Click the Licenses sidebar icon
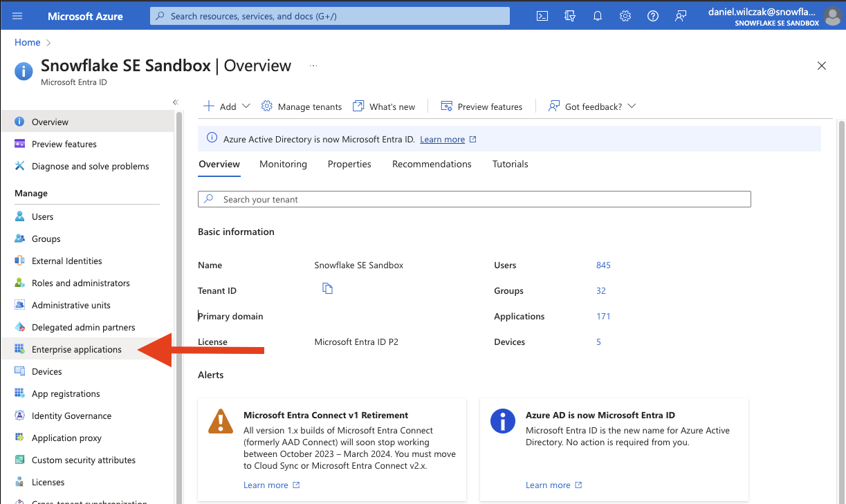 tap(19, 482)
